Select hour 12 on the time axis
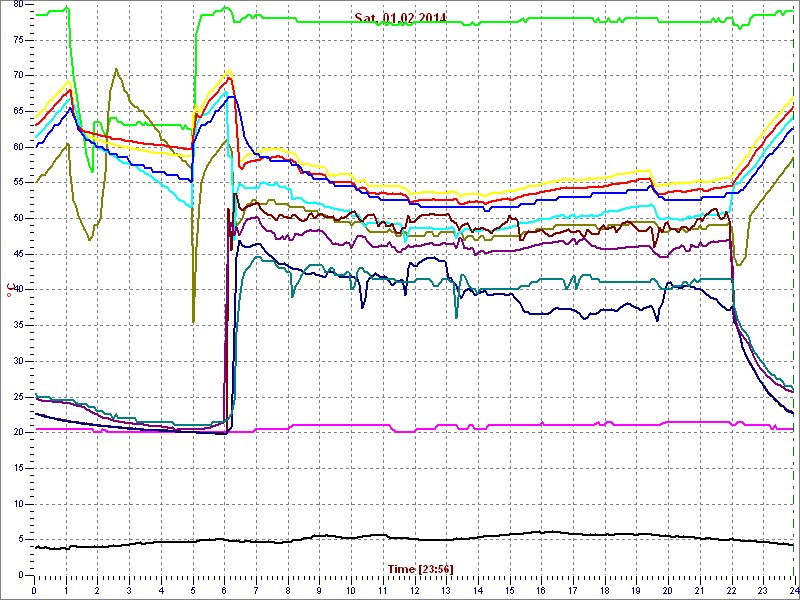 click(x=414, y=590)
